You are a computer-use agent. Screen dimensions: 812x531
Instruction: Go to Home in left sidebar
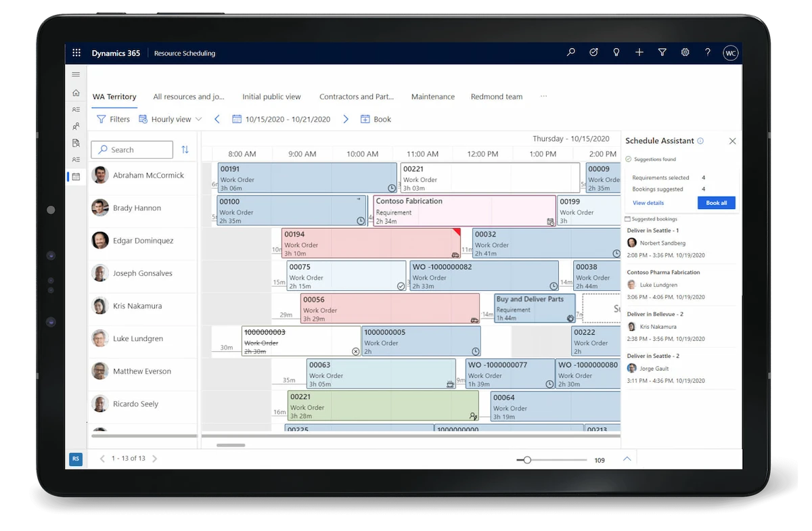tap(76, 93)
